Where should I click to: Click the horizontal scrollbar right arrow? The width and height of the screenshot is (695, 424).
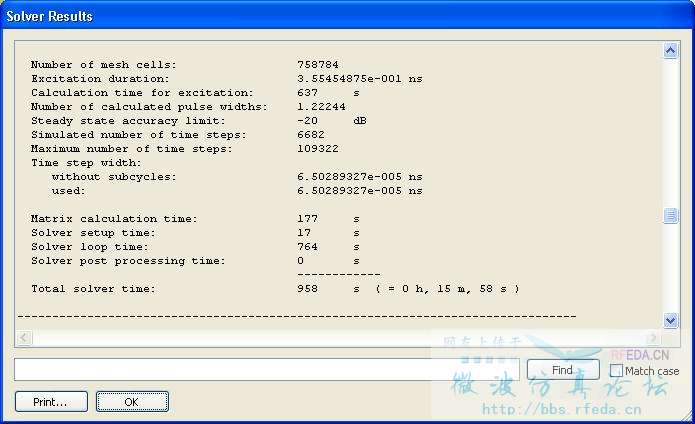click(652, 338)
